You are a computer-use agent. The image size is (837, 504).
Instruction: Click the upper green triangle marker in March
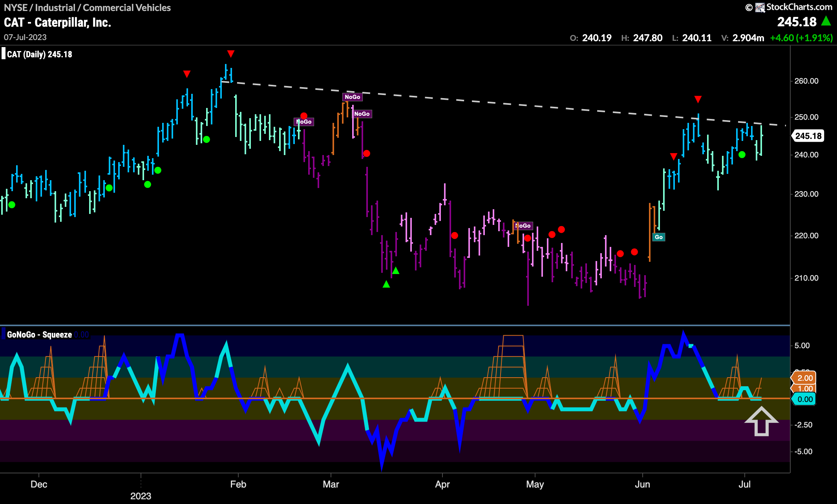click(x=396, y=270)
